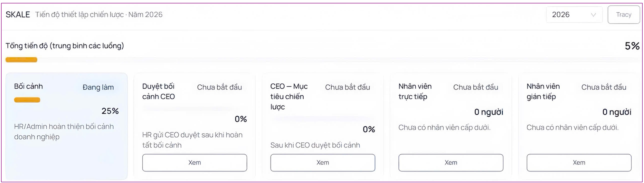Click Xem under Nhân viên gián tiếp
The image size is (644, 183).
(579, 163)
